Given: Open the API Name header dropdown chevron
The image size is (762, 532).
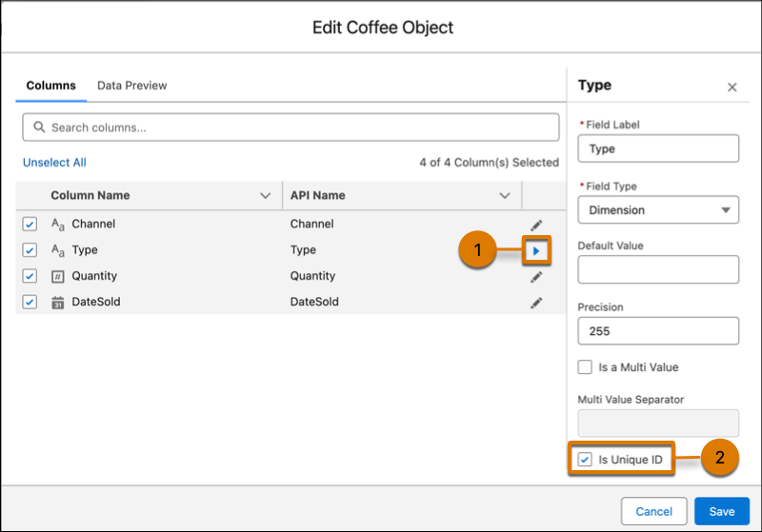Looking at the screenshot, I should pos(505,196).
